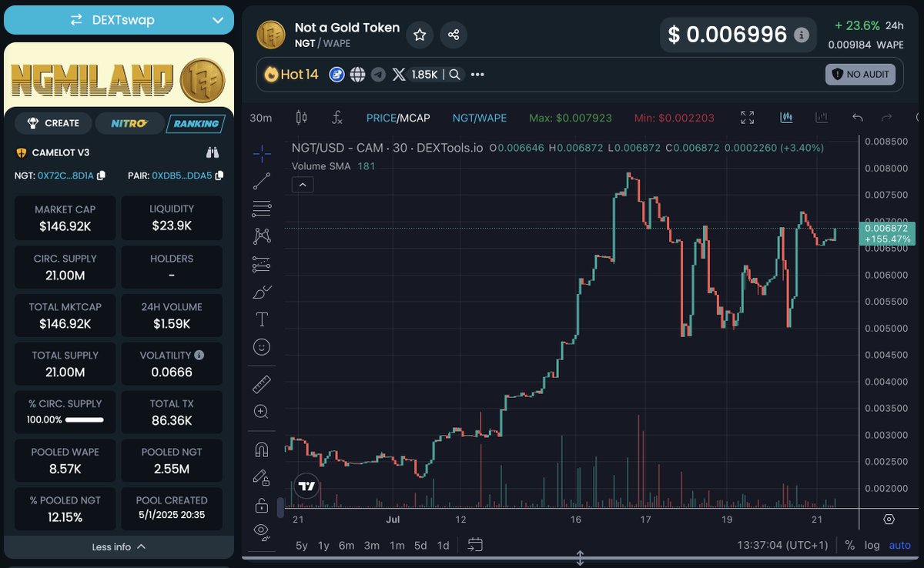Open more options ellipsis menu
The width and height of the screenshot is (924, 568).
(x=477, y=75)
